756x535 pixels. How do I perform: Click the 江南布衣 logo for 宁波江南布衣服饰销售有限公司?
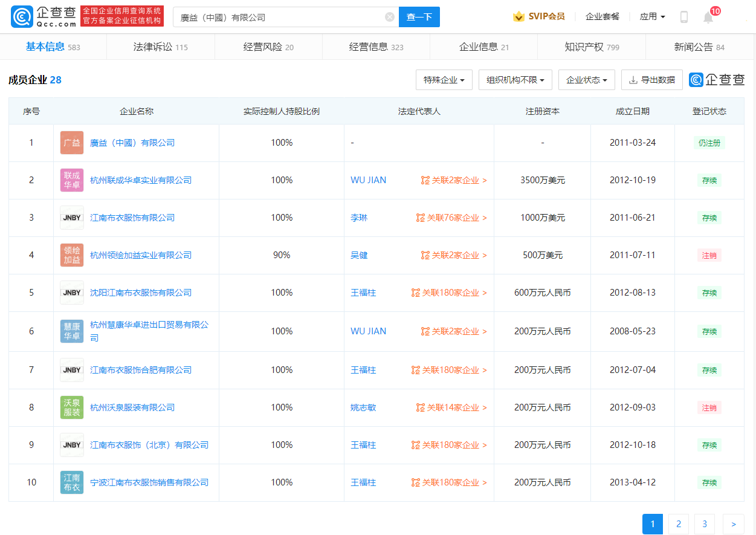point(72,482)
